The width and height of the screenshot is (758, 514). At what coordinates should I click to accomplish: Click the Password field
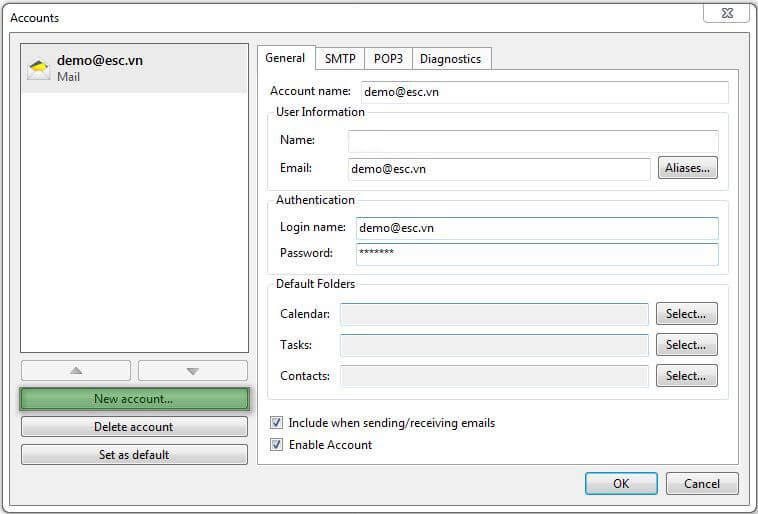pos(537,254)
